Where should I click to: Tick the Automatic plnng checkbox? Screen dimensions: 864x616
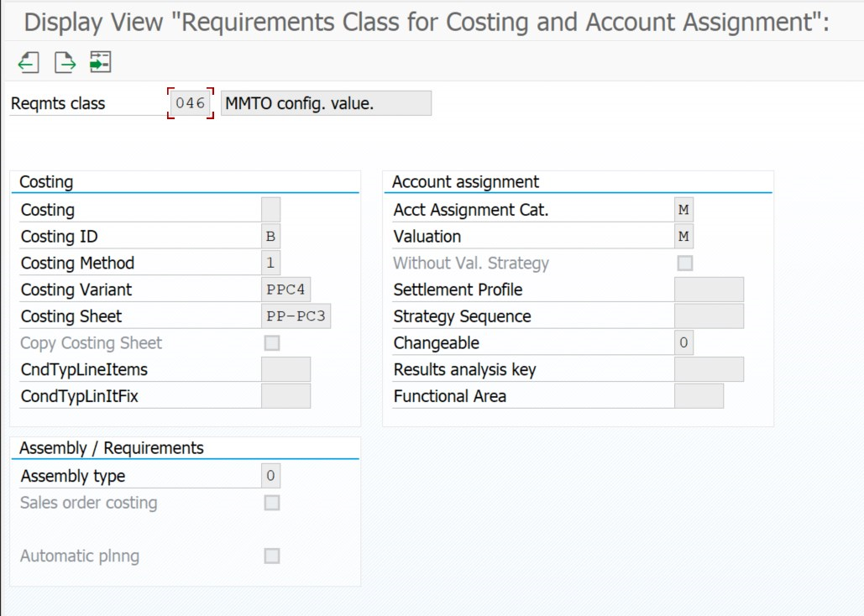pos(271,556)
